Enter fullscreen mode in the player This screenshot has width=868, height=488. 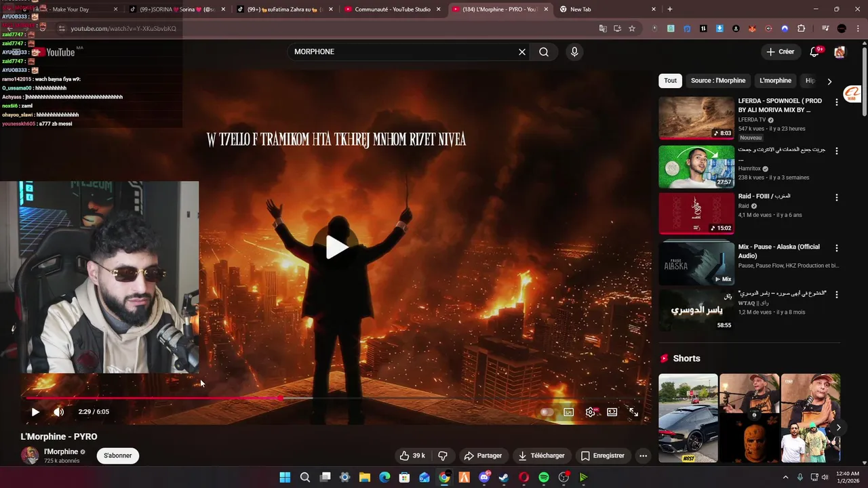[634, 412]
